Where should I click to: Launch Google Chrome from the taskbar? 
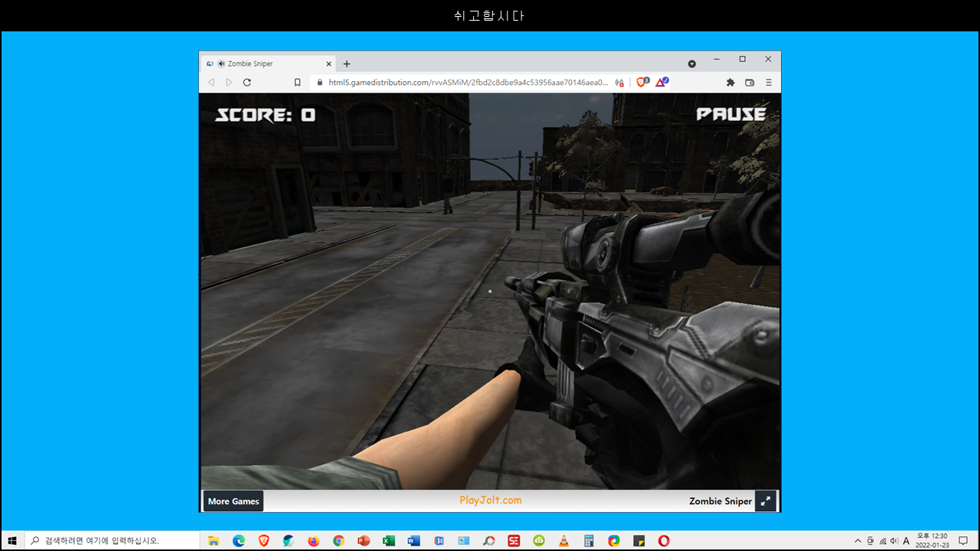[x=338, y=540]
